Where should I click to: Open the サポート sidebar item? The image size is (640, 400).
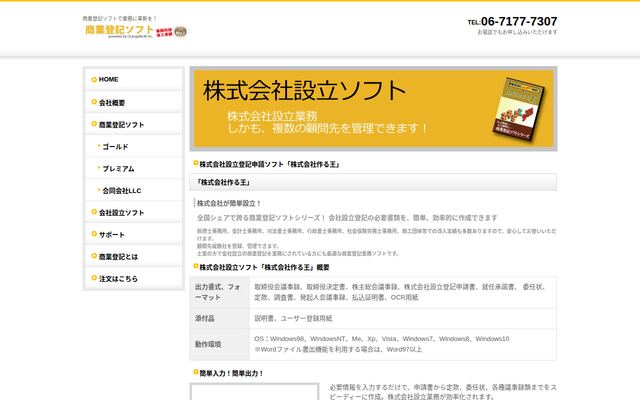pos(134,234)
